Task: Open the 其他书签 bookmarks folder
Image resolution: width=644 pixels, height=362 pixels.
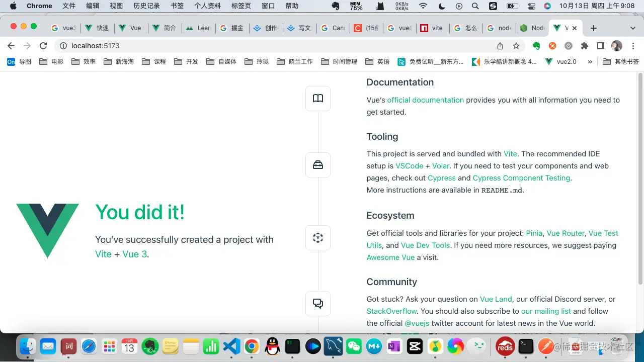Action: click(621, 62)
